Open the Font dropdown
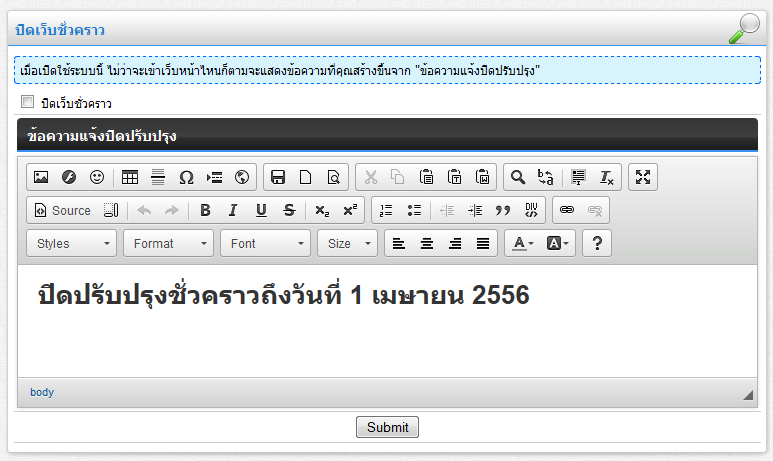This screenshot has width=773, height=461. click(266, 244)
